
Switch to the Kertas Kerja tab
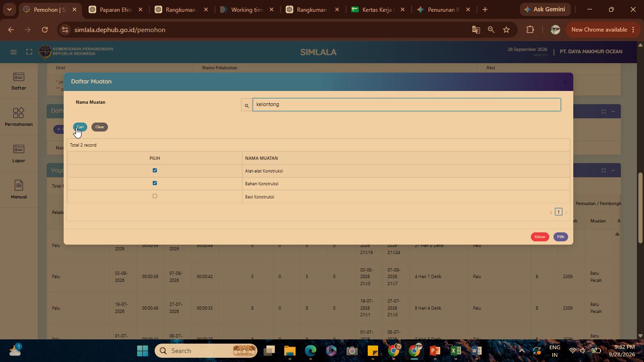(x=378, y=9)
